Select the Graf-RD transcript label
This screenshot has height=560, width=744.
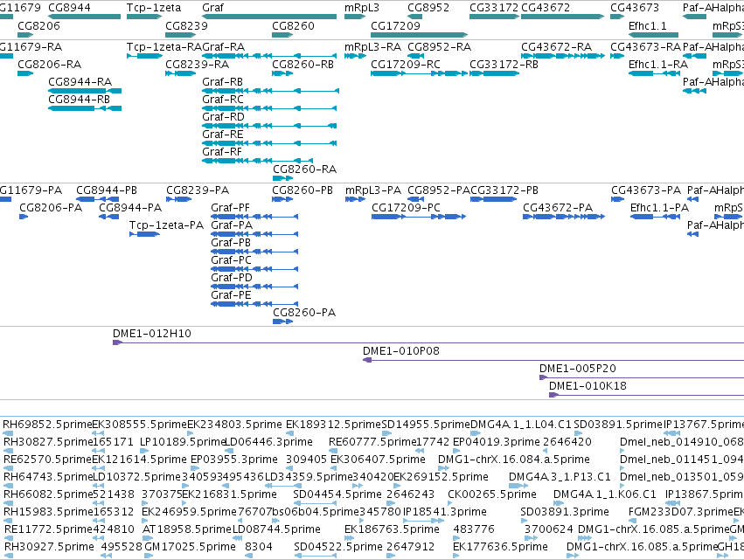[x=224, y=117]
